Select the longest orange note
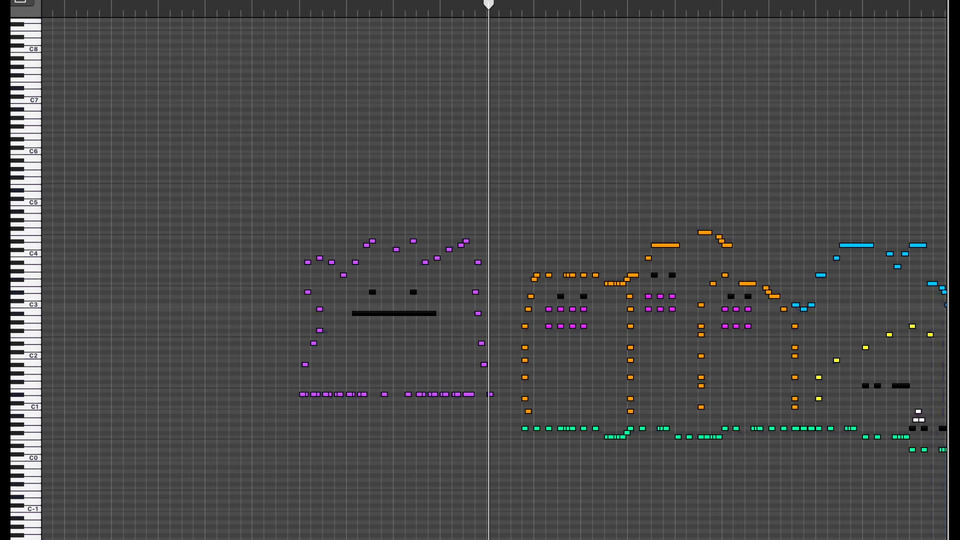Screen dimensions: 960x540 (x=665, y=246)
